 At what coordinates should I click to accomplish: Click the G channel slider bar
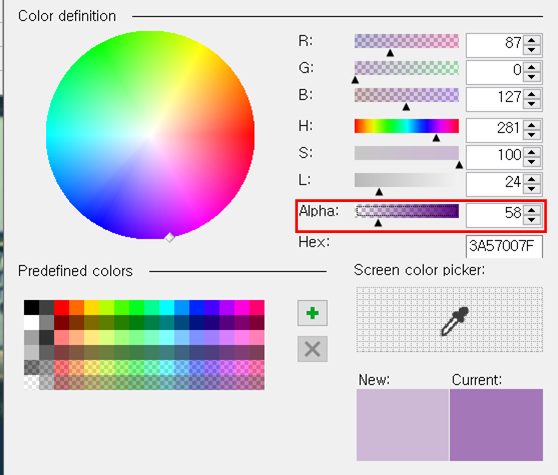click(406, 68)
